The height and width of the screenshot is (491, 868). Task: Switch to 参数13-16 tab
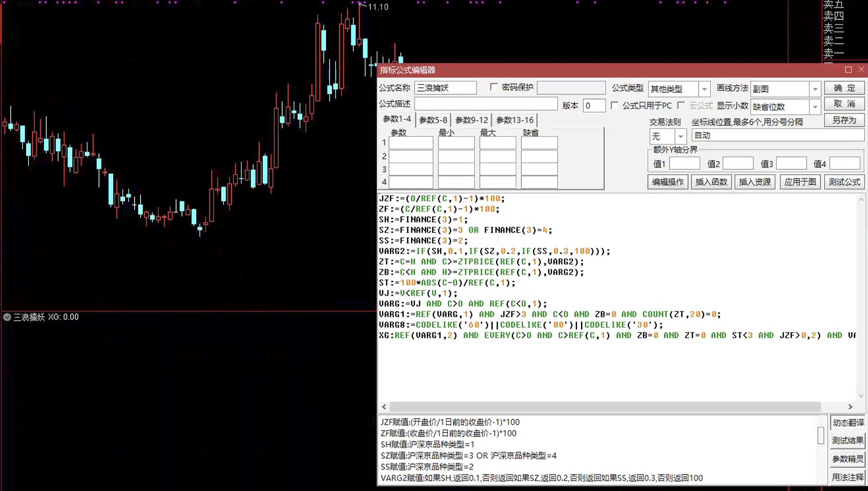click(x=514, y=120)
